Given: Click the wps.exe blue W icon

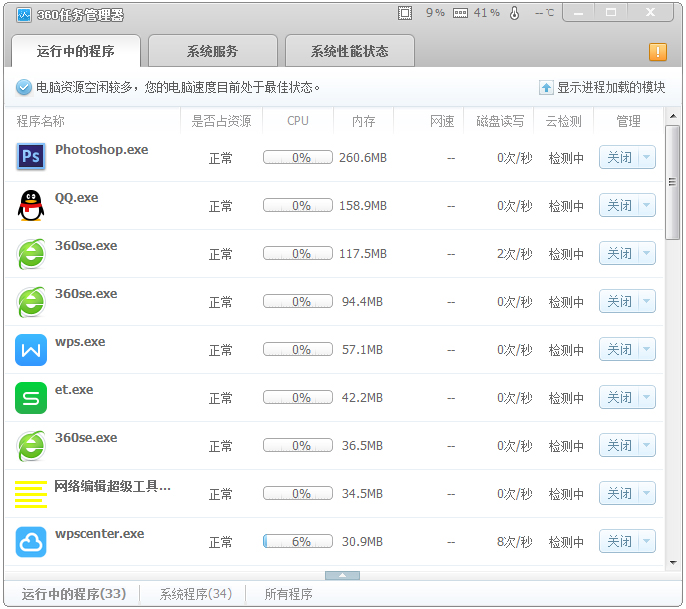Looking at the screenshot, I should (31, 350).
